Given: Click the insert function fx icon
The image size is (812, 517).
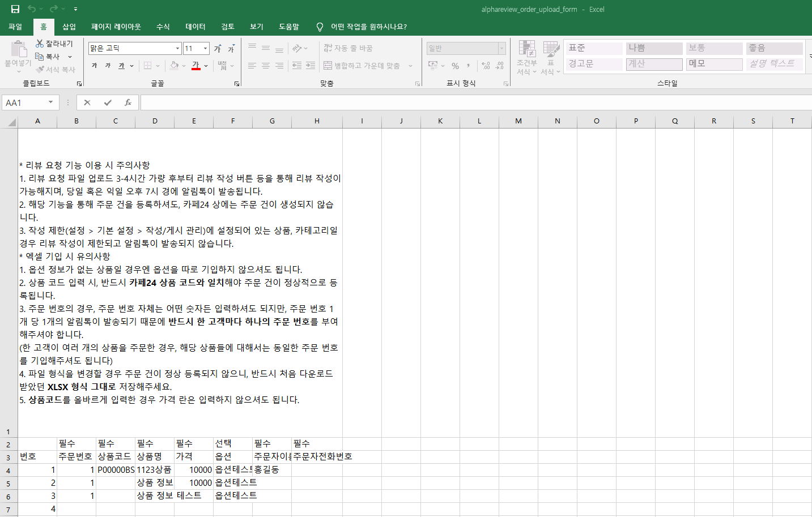Looking at the screenshot, I should coord(128,102).
